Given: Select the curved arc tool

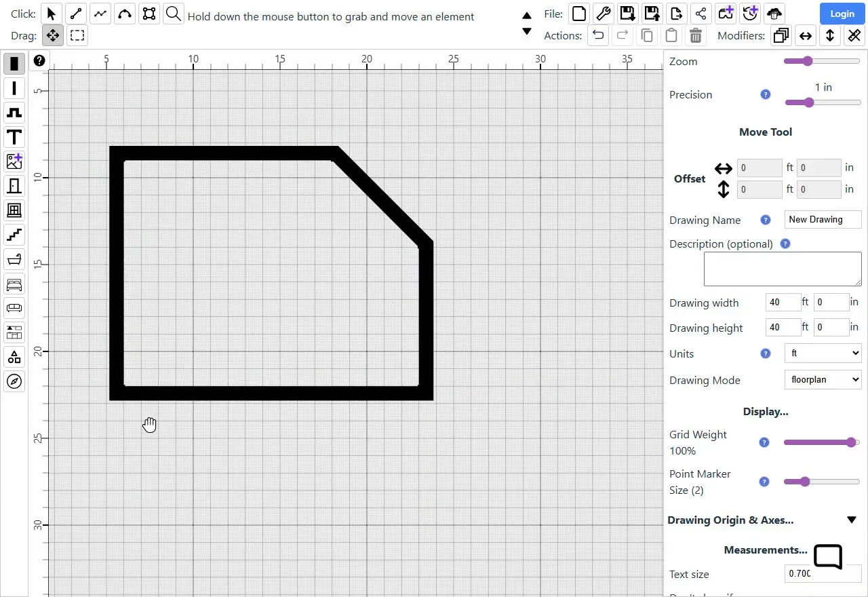Looking at the screenshot, I should click(x=125, y=14).
